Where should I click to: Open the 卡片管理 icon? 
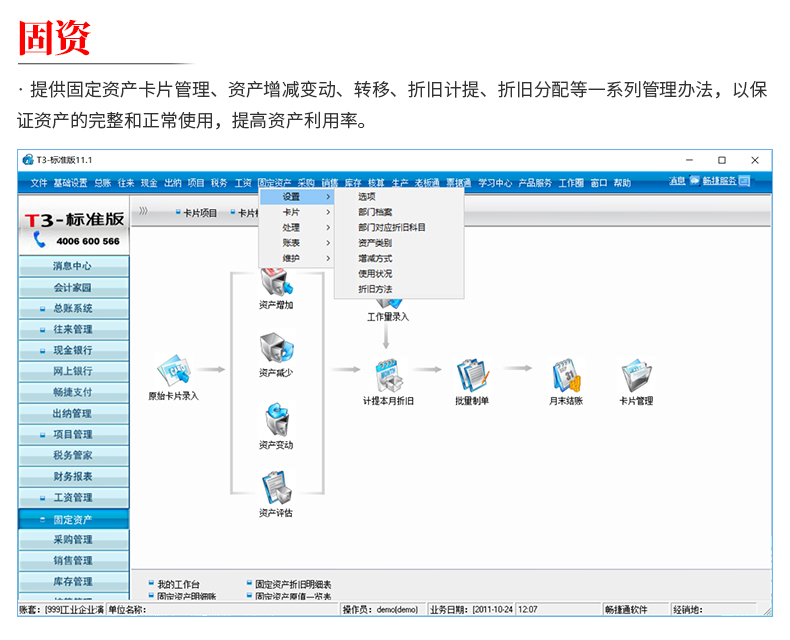[x=636, y=376]
